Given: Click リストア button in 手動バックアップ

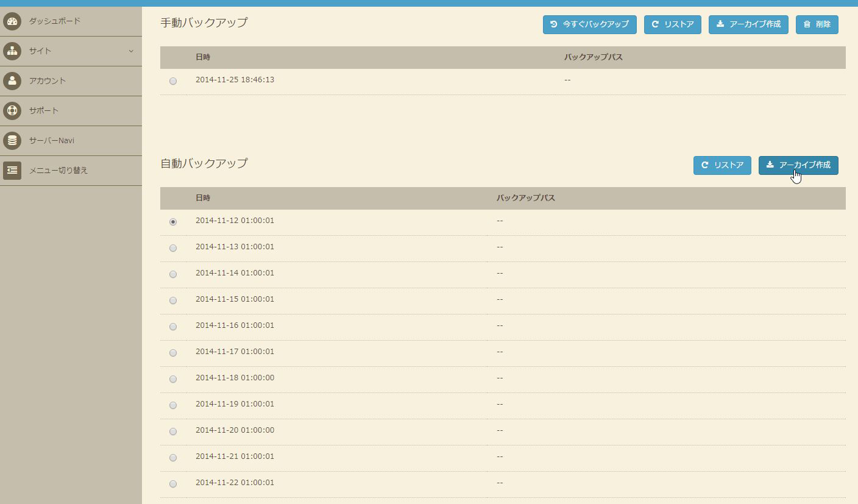Looking at the screenshot, I should [673, 24].
